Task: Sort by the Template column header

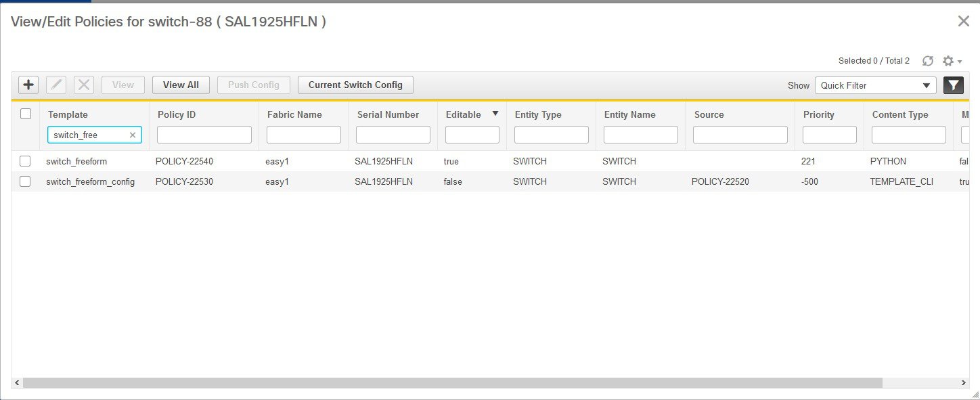Action: pos(68,114)
